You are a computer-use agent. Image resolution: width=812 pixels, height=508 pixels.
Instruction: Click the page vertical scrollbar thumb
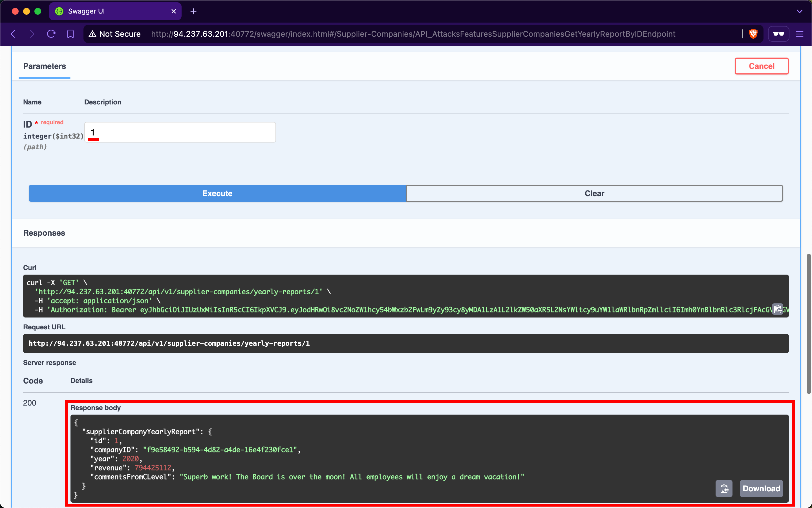click(x=809, y=324)
